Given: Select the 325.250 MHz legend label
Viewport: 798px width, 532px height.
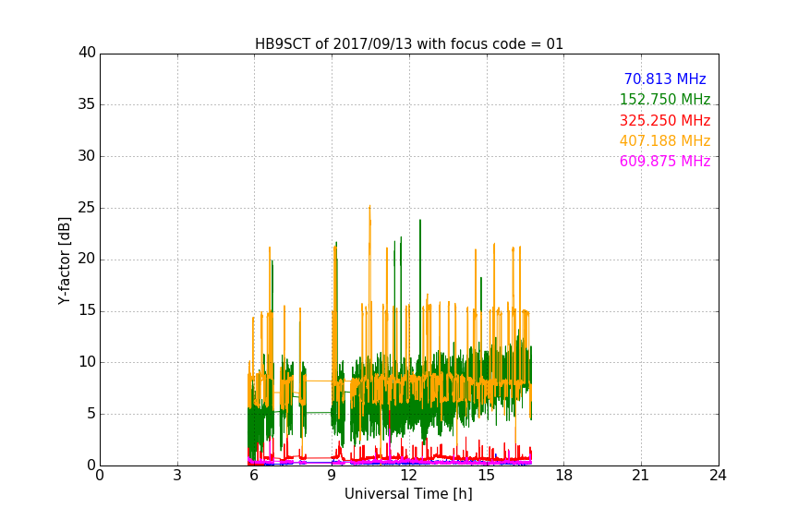Looking at the screenshot, I should pos(665,120).
